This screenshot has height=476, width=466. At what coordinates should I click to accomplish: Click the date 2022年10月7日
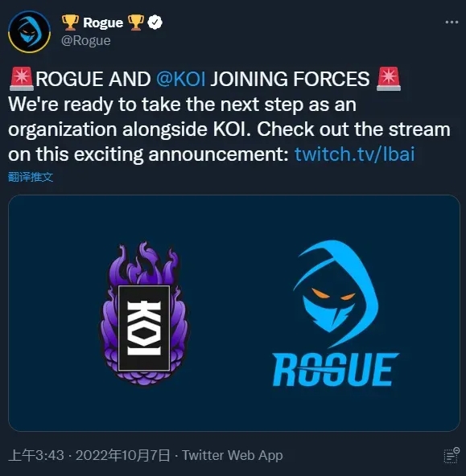point(122,455)
